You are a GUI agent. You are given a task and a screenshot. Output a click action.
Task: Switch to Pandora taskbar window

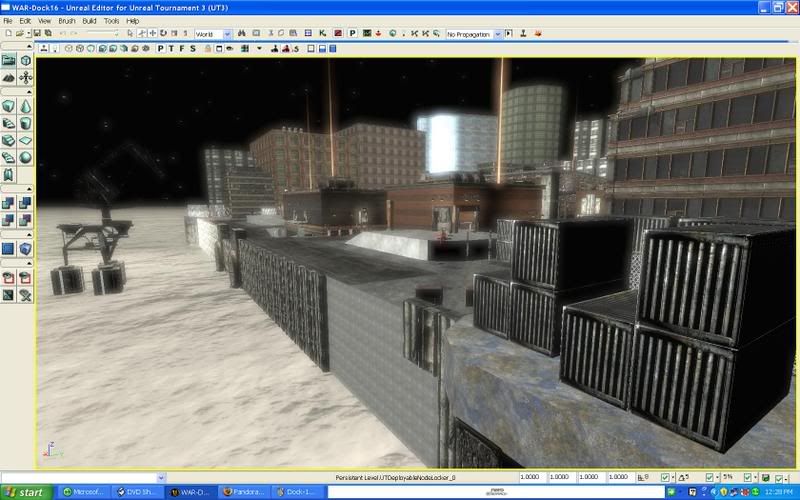coord(244,492)
